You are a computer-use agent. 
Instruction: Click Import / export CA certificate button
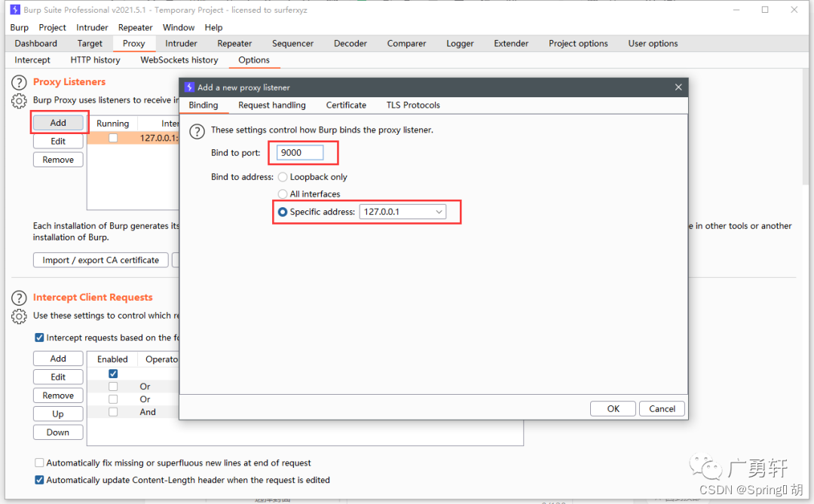point(101,260)
